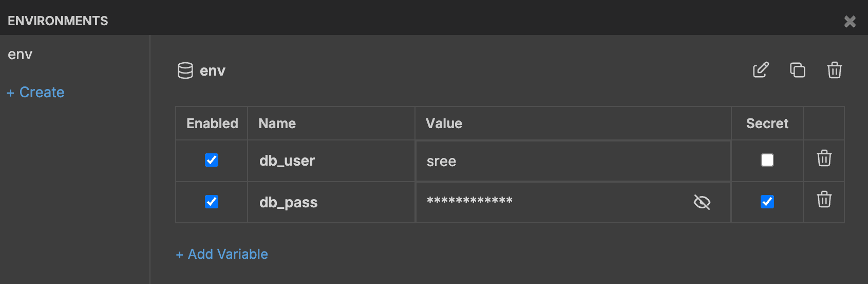Viewport: 868px width, 284px height.
Task: Delete the env environment using top trash icon
Action: [835, 70]
